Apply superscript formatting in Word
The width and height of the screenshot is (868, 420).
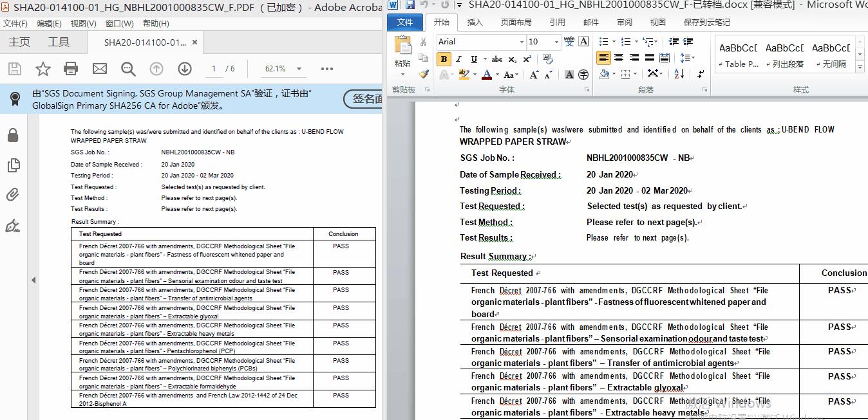(527, 59)
